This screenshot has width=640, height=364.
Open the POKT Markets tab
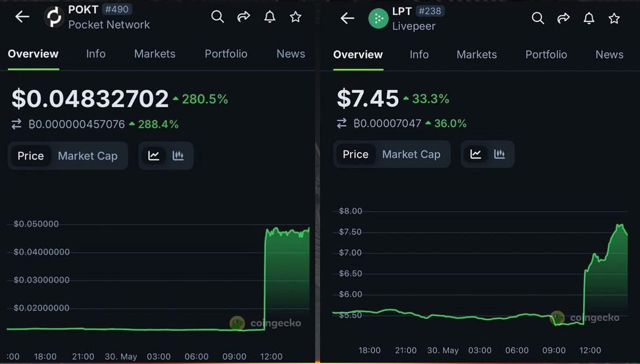(x=155, y=54)
